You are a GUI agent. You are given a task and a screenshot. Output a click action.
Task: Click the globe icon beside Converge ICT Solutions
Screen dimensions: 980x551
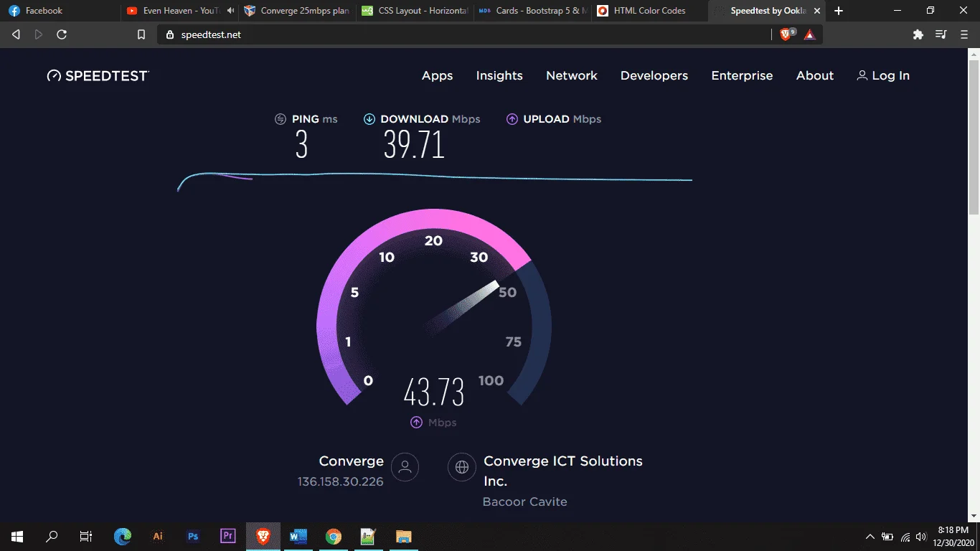[x=462, y=467]
